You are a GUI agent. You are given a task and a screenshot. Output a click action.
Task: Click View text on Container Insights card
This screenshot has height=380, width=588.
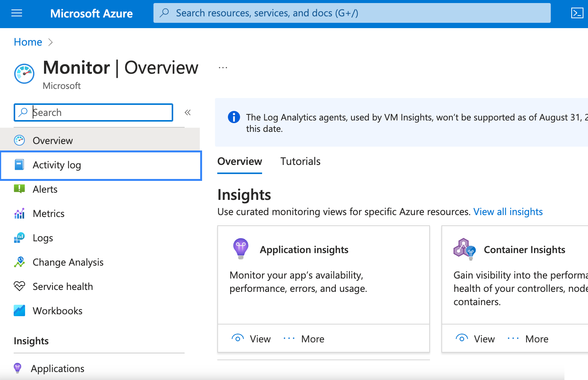tap(484, 339)
